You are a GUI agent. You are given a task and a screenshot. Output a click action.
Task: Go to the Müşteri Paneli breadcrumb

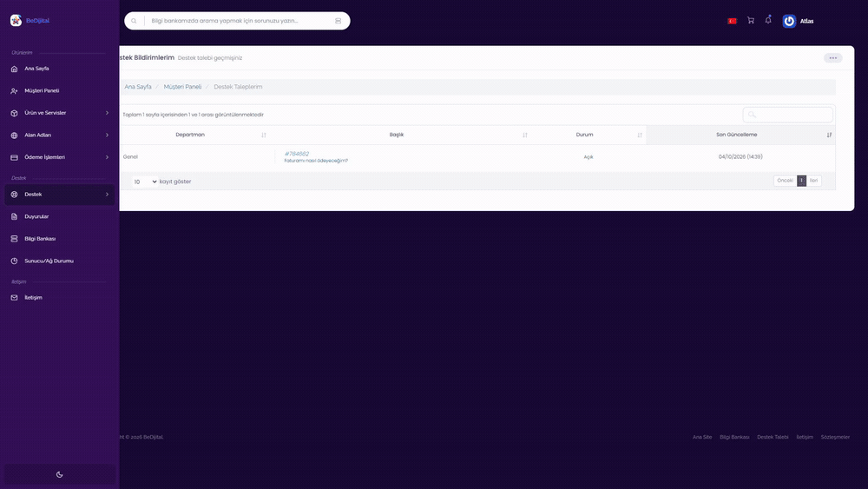point(182,87)
